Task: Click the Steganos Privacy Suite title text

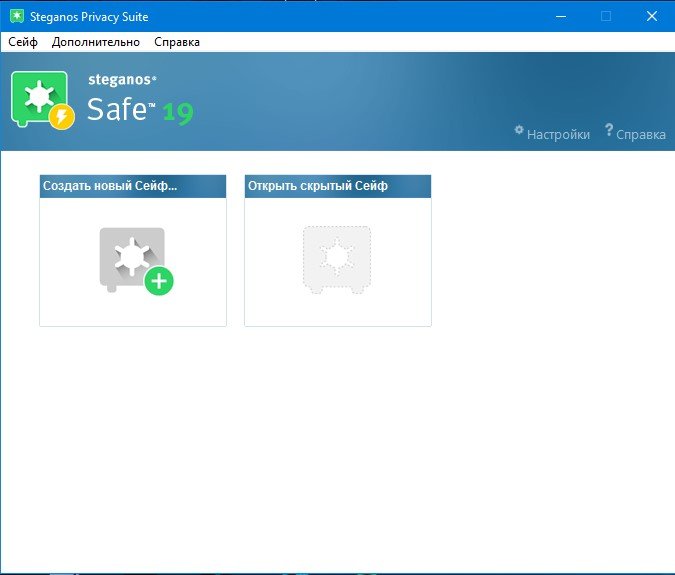Action: [x=89, y=17]
